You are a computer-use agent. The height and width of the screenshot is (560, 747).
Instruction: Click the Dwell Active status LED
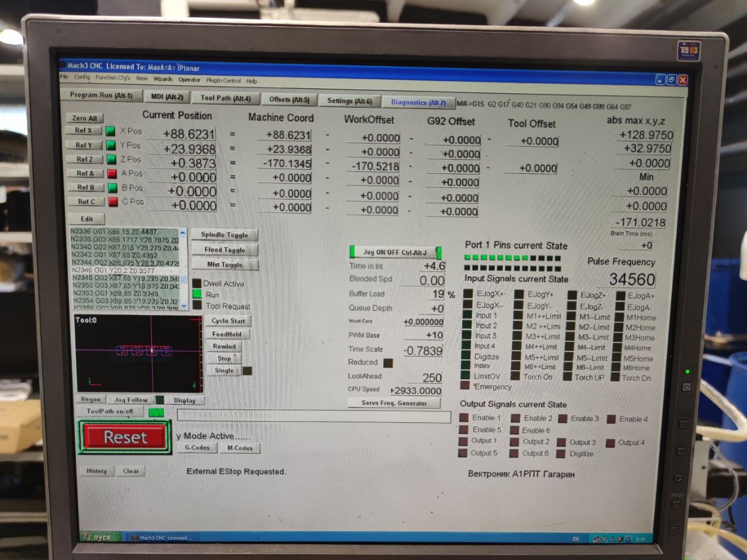(x=197, y=283)
